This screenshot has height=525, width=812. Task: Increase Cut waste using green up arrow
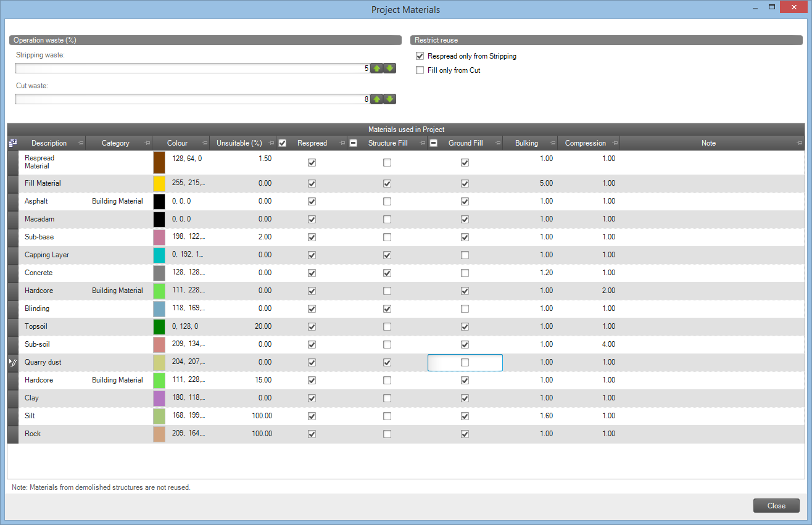click(x=377, y=99)
